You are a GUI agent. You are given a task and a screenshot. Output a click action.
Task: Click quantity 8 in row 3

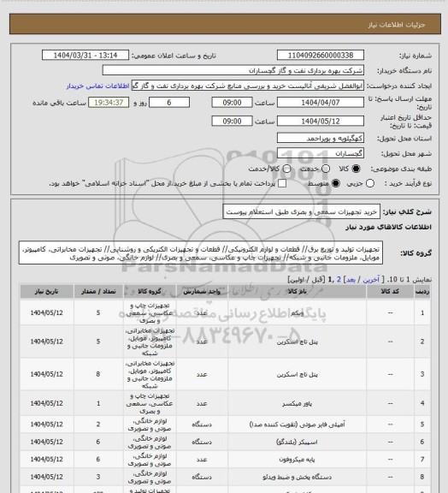tap(98, 374)
